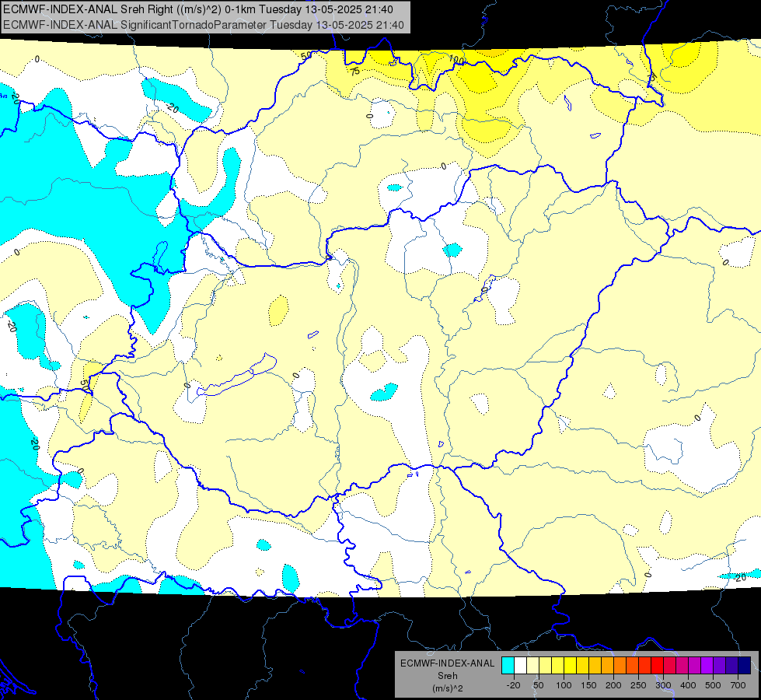Click the white swatch in the color legend

(520, 665)
